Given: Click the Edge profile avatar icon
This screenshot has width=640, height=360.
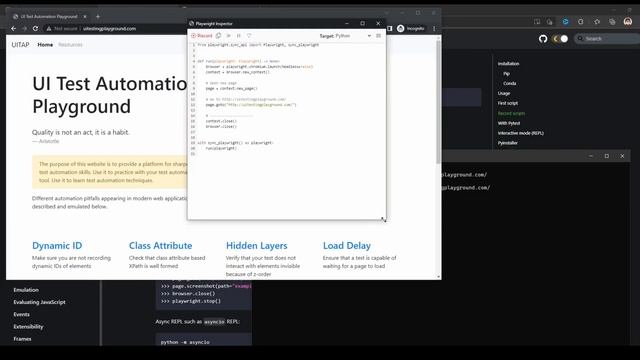Looking at the screenshot, I should 628,22.
